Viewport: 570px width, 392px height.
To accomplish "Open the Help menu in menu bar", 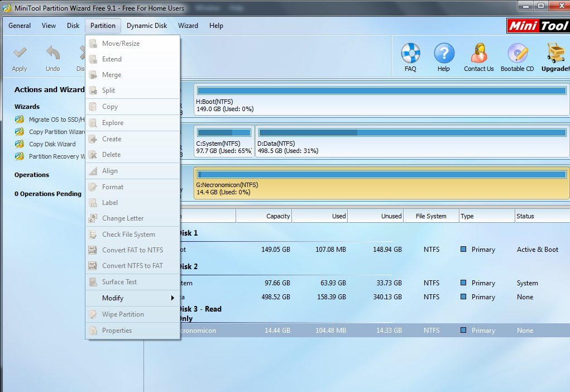I will (216, 26).
